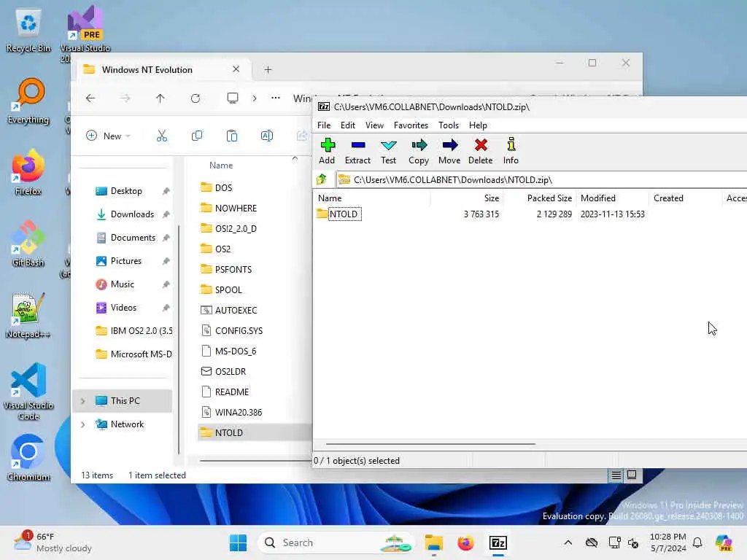The height and width of the screenshot is (560, 747).
Task: Refresh the Explorer folder view
Action: (196, 98)
